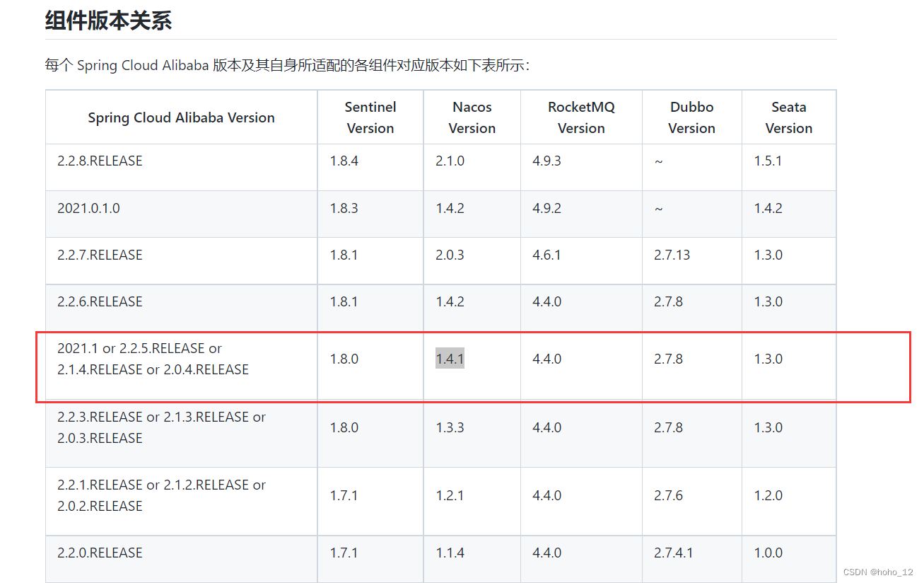Image resolution: width=924 pixels, height=583 pixels.
Task: Select Sentinel 1.8.0 in the 2.2.3.RELEASE row
Action: pyautogui.click(x=370, y=433)
